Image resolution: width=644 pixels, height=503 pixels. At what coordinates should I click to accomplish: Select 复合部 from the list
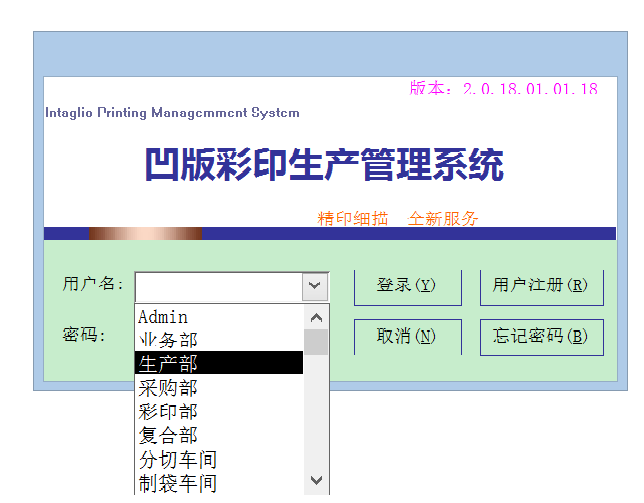coord(219,435)
